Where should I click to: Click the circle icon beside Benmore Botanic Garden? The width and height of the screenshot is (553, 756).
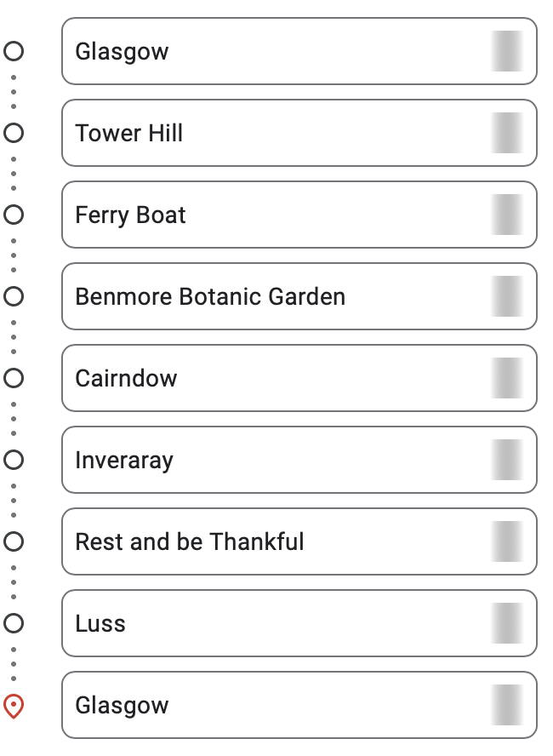click(x=14, y=296)
